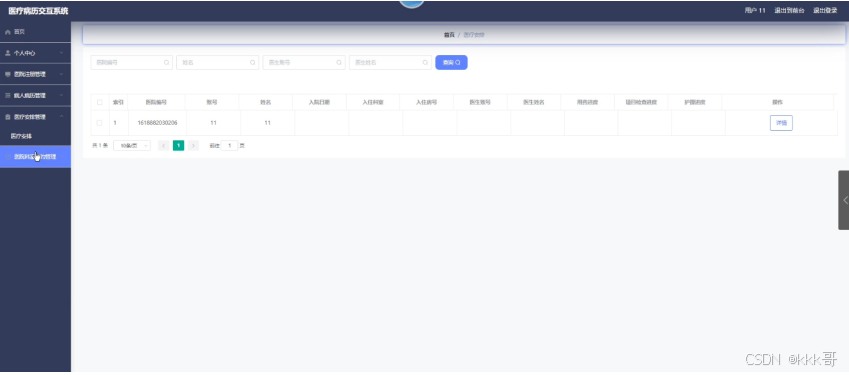
Task: Select the highlighted bottom sidebar menu item
Action: coord(35,157)
